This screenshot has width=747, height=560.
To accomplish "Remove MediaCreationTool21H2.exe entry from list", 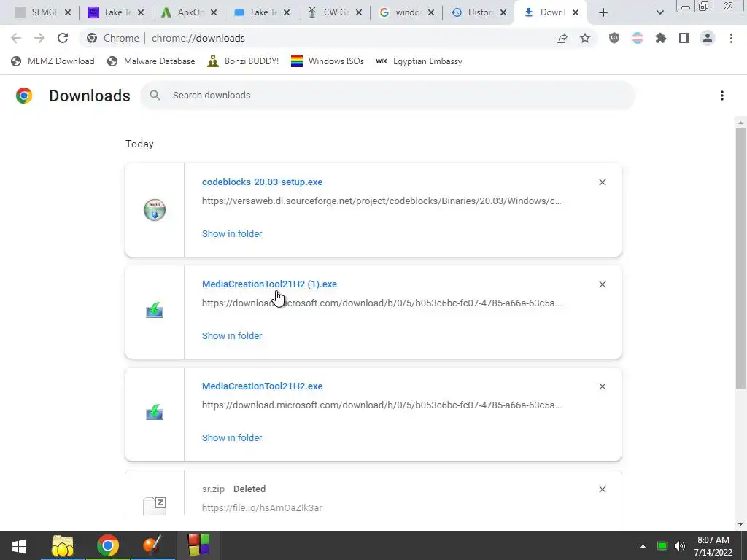I will click(602, 386).
